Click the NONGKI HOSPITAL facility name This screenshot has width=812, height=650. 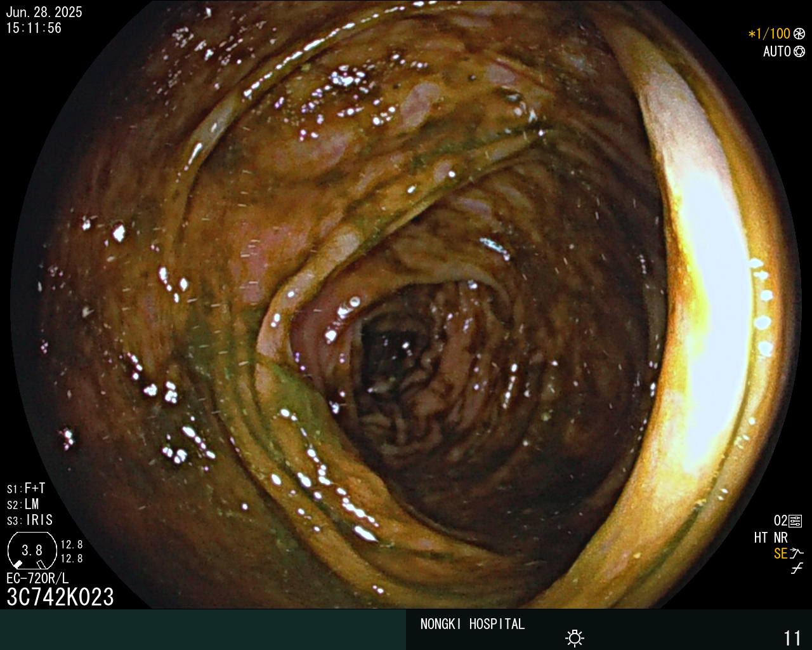click(473, 624)
